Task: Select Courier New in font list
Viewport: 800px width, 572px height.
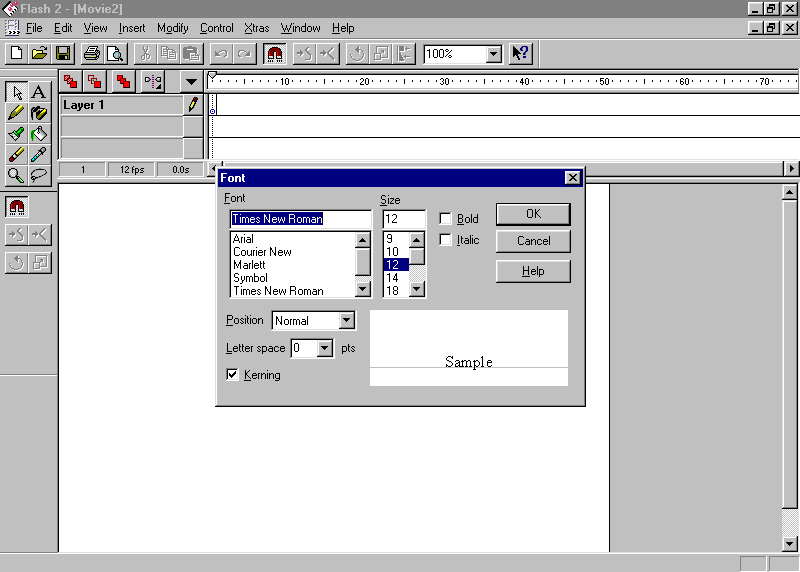Action: (x=293, y=252)
